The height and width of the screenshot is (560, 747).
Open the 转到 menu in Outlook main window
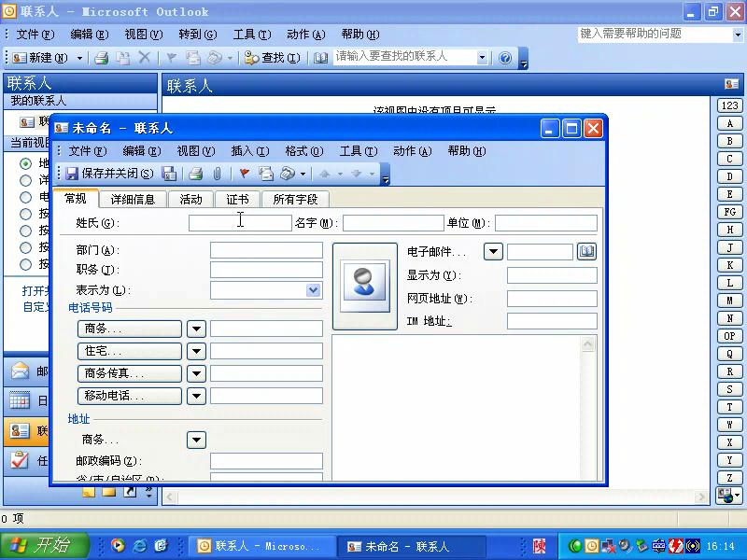(x=198, y=35)
